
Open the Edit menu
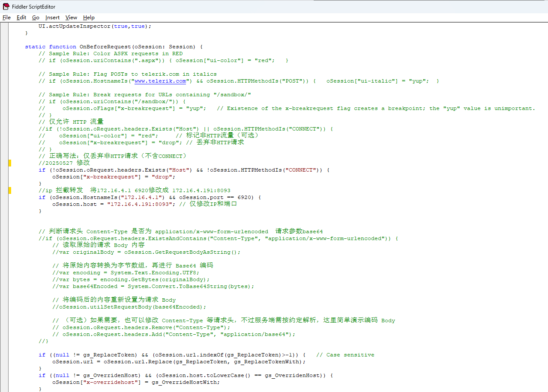(x=21, y=18)
